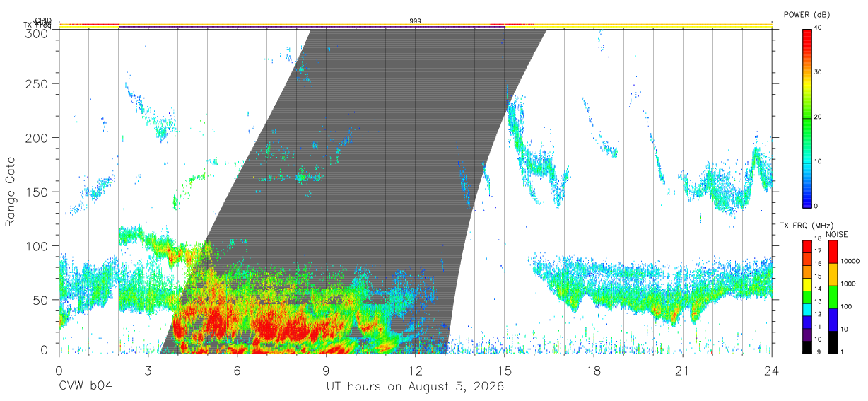This screenshot has height=401, width=868.
Task: Click the 17 label on TX FRQ legend
Action: 817,251
